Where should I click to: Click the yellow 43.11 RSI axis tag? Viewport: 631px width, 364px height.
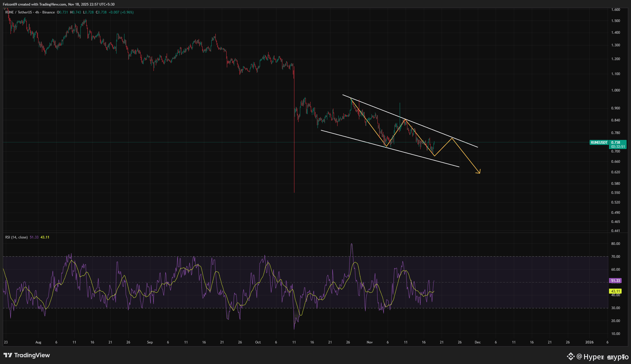click(615, 291)
